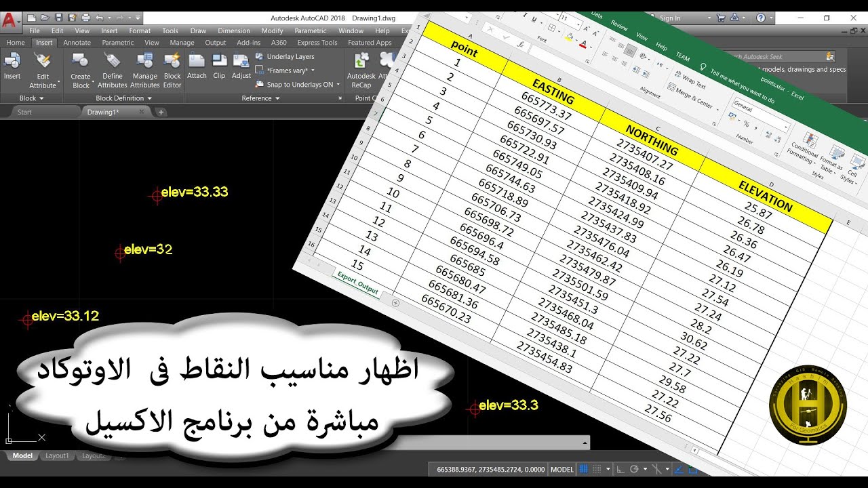Click the Edit Attribute tool
This screenshot has height=488, width=868.
43,70
